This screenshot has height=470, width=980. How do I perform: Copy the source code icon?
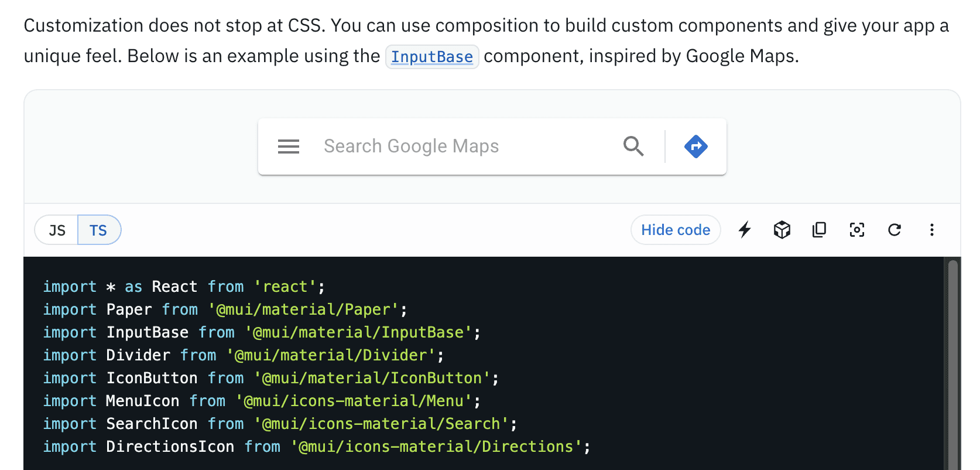pyautogui.click(x=820, y=230)
